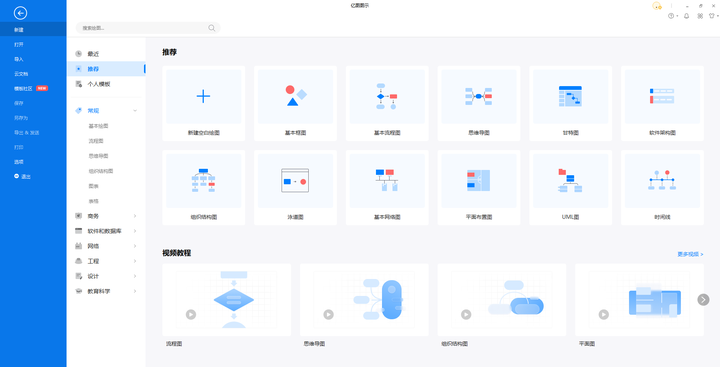Focus the 搜索绘图 search field
Viewport: 720px width, 367px height.
(x=148, y=28)
